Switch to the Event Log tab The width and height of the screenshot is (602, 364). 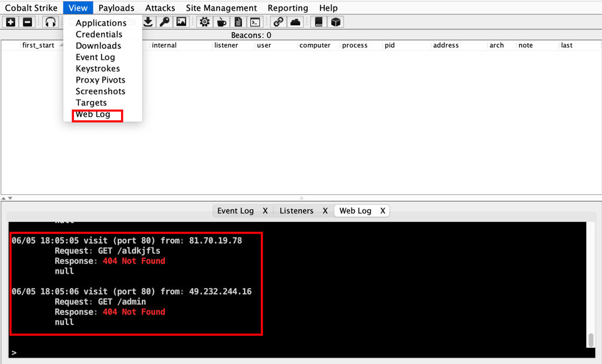click(235, 211)
